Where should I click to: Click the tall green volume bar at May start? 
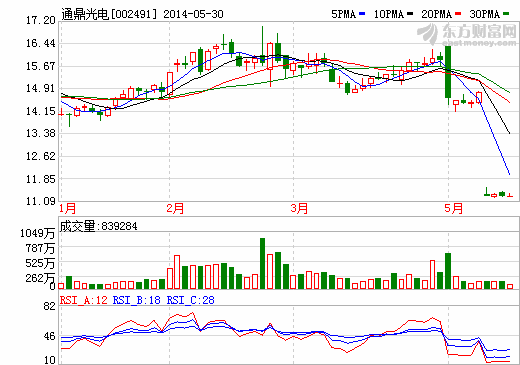(x=448, y=271)
